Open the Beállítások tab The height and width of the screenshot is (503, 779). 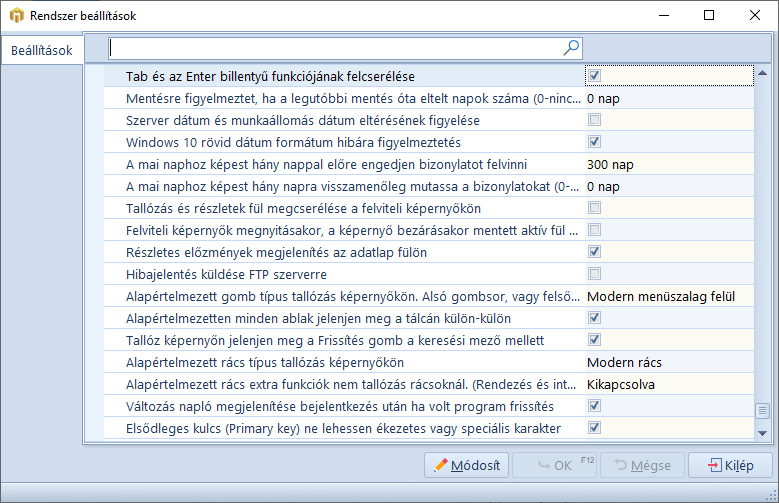click(41, 50)
